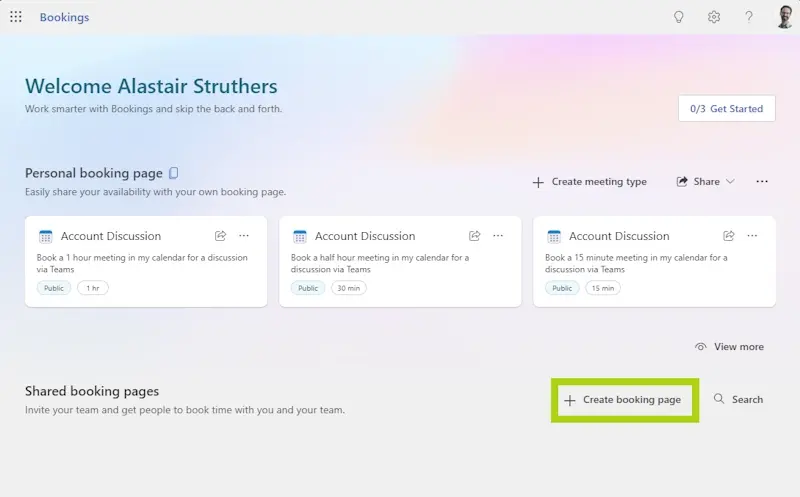Click the 0/3 Get Started button

pos(726,109)
